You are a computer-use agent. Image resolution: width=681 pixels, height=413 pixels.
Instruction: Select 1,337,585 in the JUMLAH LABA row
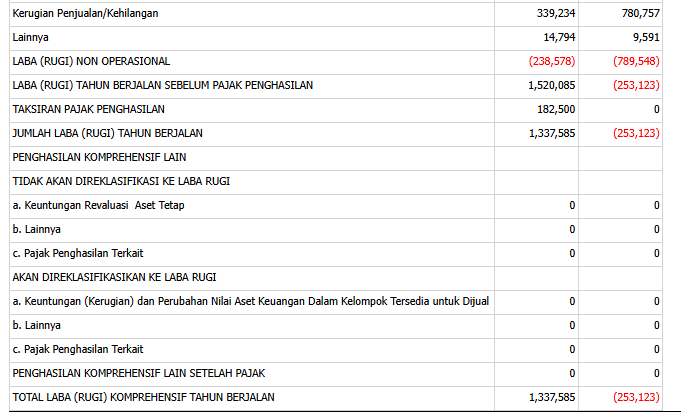(x=549, y=133)
